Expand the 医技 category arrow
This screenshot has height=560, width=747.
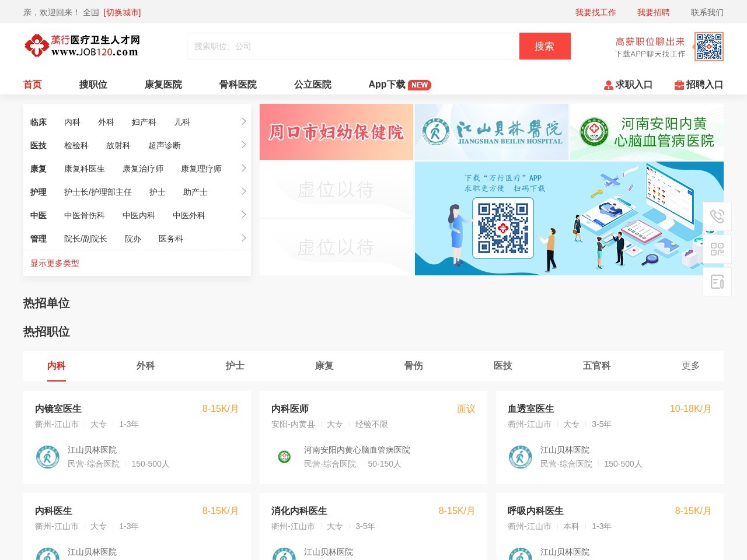pyautogui.click(x=243, y=145)
